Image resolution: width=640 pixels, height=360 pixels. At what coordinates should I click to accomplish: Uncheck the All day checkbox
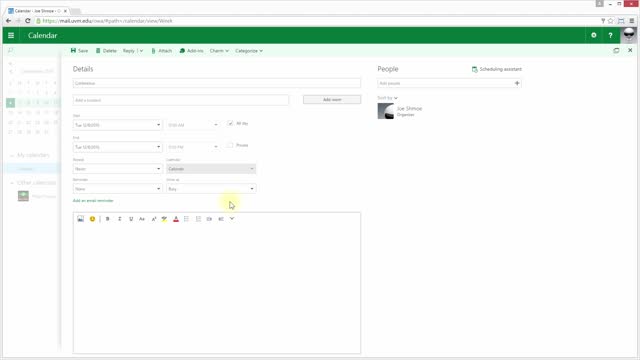(230, 123)
